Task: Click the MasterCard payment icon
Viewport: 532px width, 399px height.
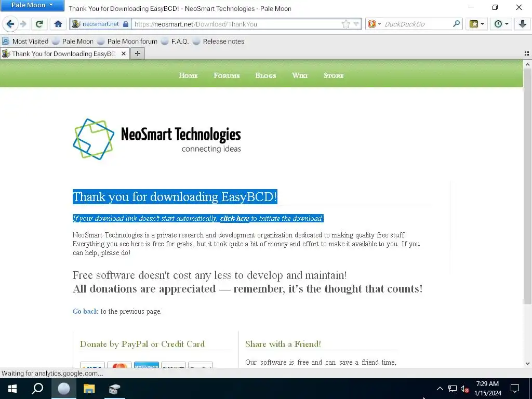Action: [x=119, y=365]
